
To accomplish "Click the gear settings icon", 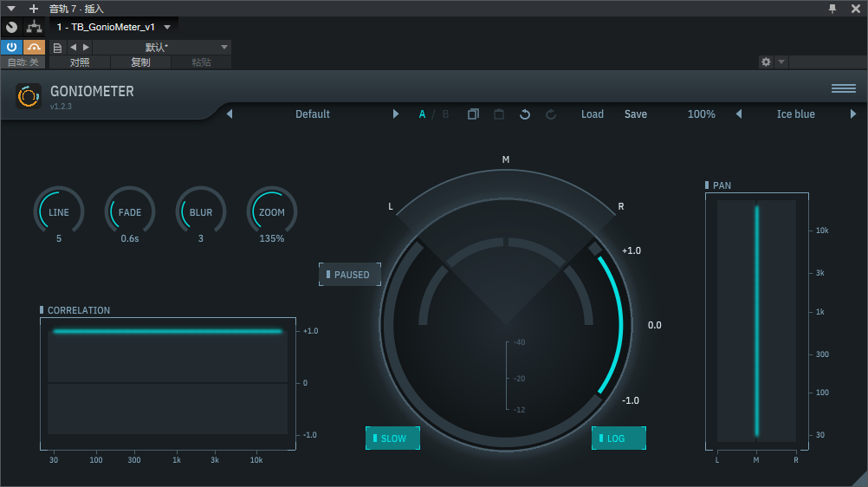I will coord(766,62).
